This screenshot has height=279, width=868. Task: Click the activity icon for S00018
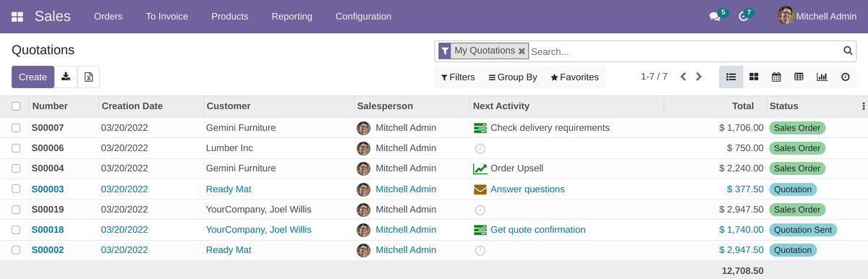pyautogui.click(x=480, y=230)
